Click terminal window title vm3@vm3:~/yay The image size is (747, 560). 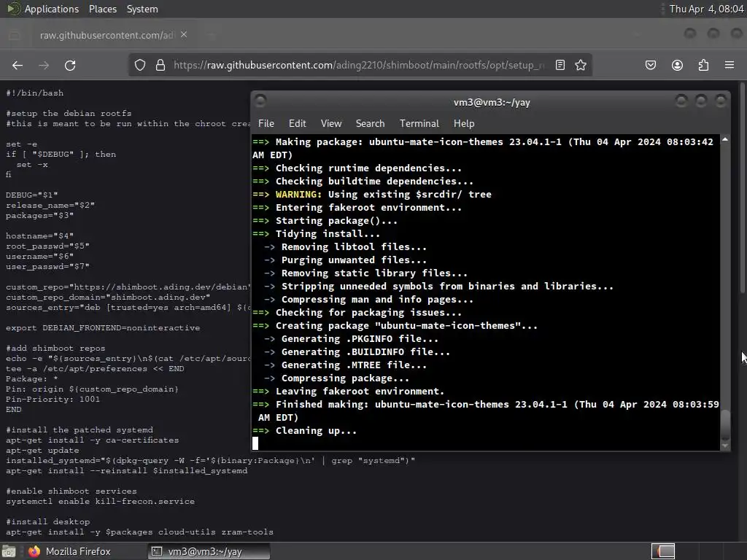click(492, 102)
